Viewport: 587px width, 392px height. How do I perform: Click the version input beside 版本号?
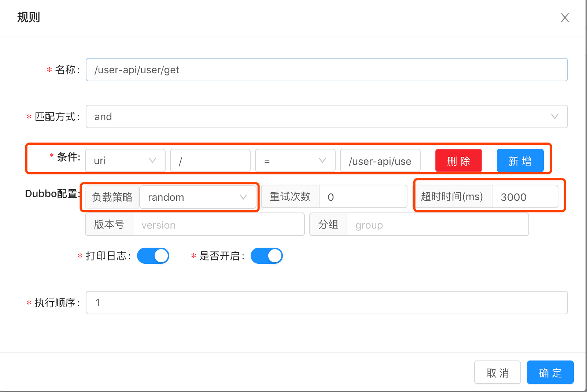218,225
